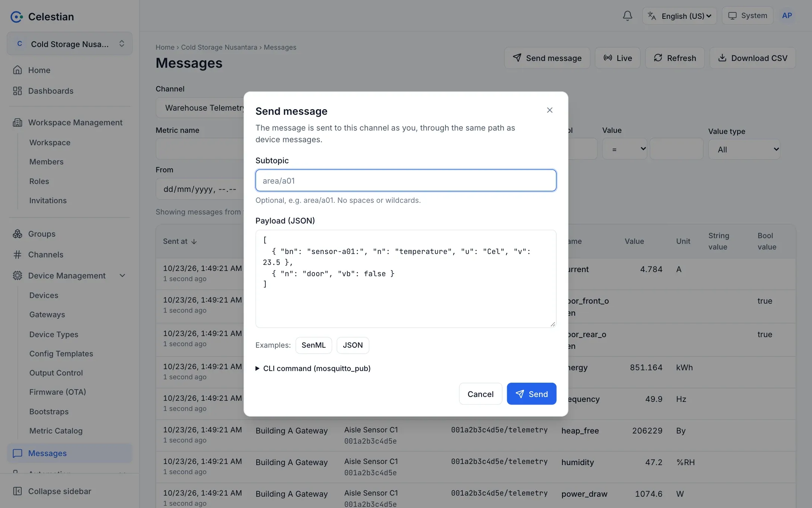Open Firmware (OTA) page

(x=58, y=392)
